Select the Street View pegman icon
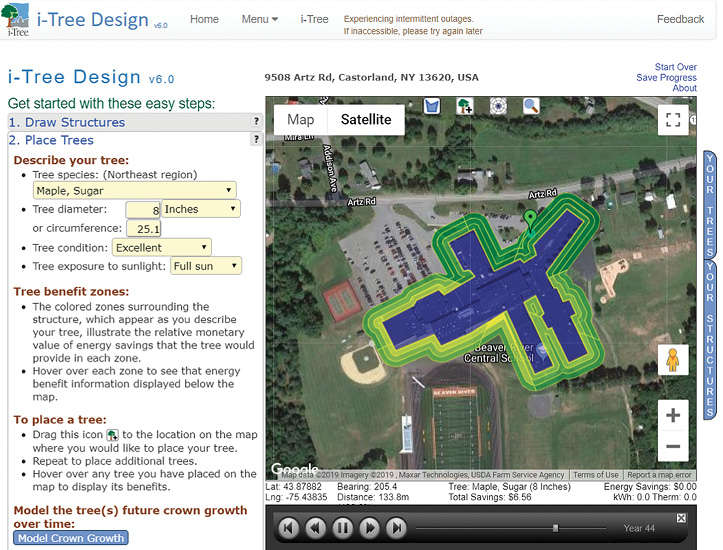Image resolution: width=723 pixels, height=550 pixels. [x=673, y=360]
